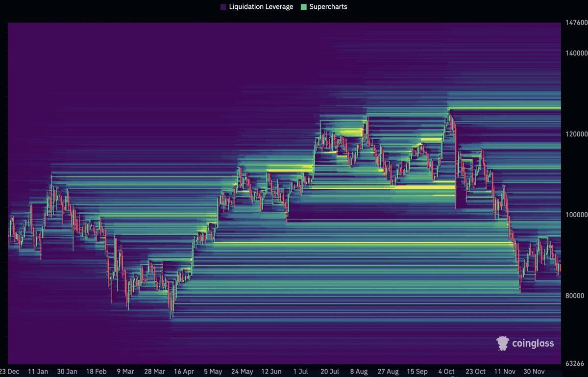The height and width of the screenshot is (377, 588).
Task: Select the 23 Dec date marker
Action: (11, 372)
